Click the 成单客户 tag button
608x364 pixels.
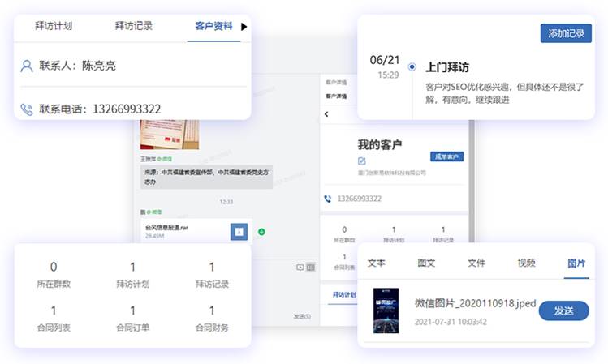(x=446, y=156)
